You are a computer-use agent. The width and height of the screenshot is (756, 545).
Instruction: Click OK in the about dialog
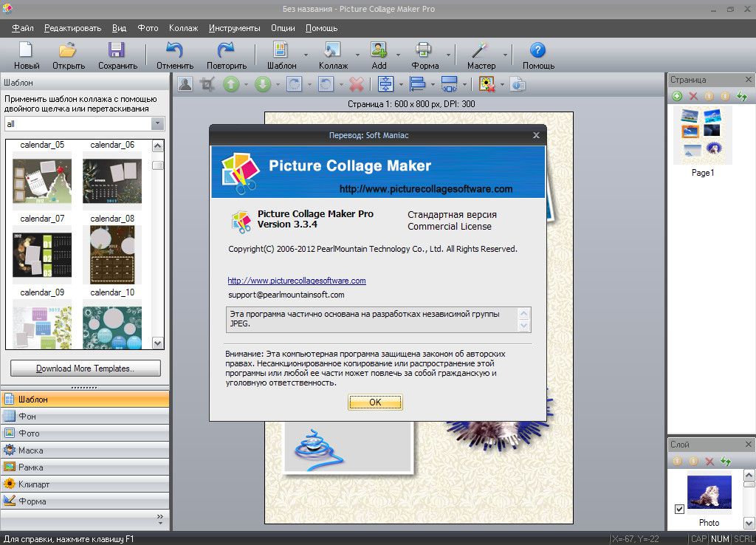[x=375, y=402]
